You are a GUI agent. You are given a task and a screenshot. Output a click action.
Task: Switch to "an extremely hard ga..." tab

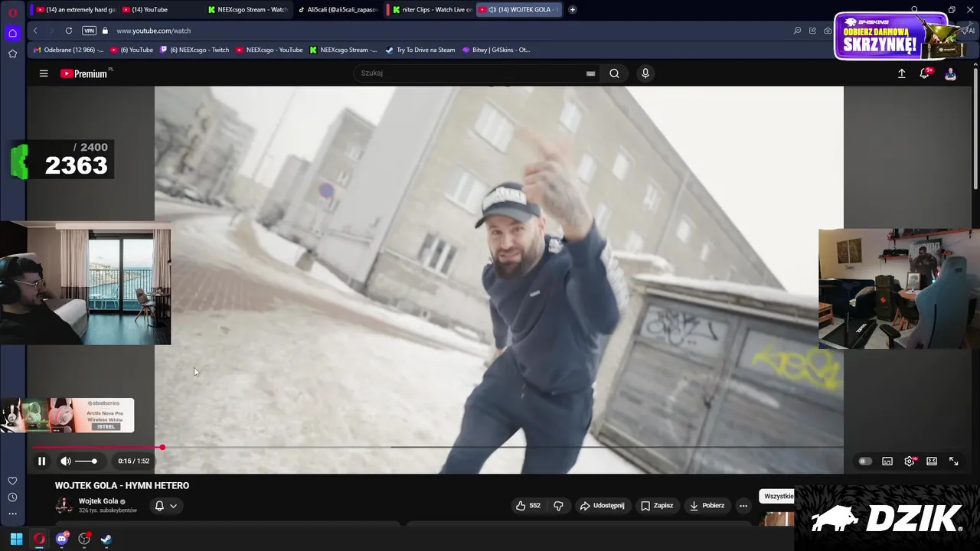76,9
